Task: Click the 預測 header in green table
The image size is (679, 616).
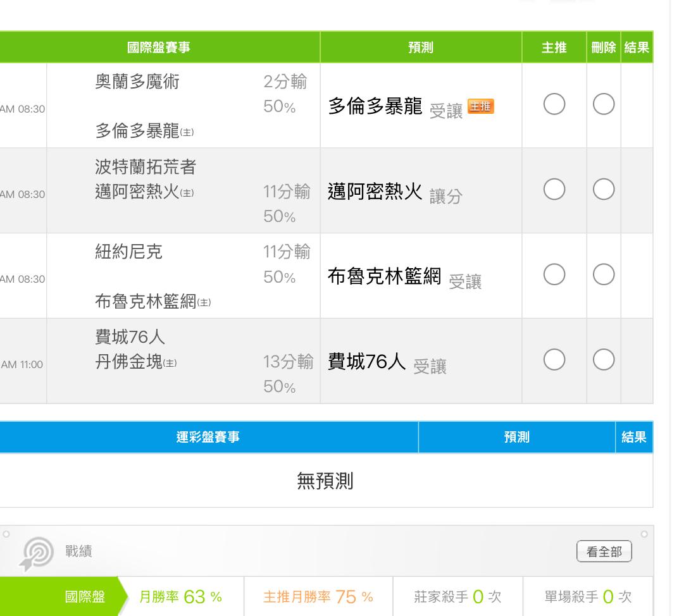Action: pos(421,47)
